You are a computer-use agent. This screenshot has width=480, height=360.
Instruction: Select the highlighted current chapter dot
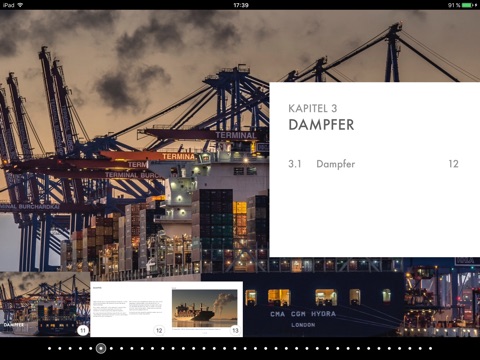point(101,348)
